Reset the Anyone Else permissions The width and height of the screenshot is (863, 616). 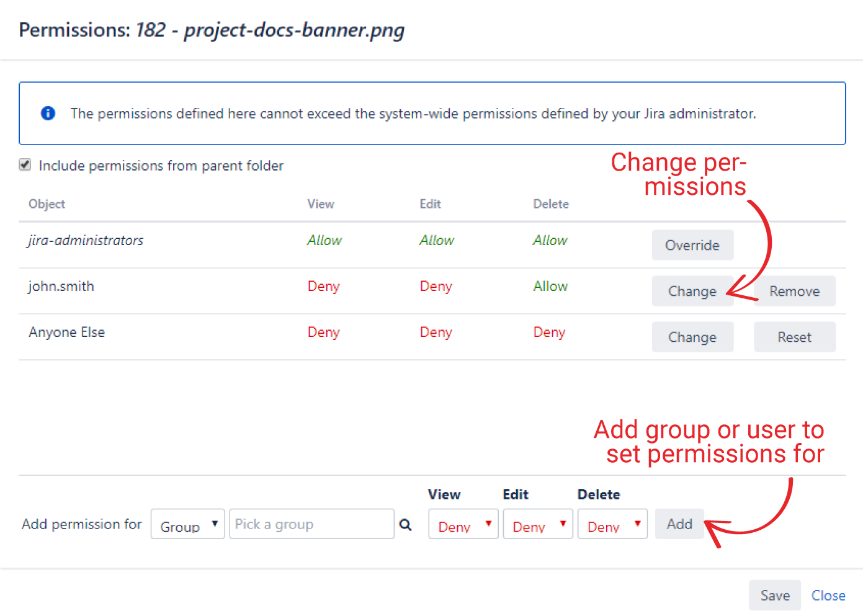795,337
